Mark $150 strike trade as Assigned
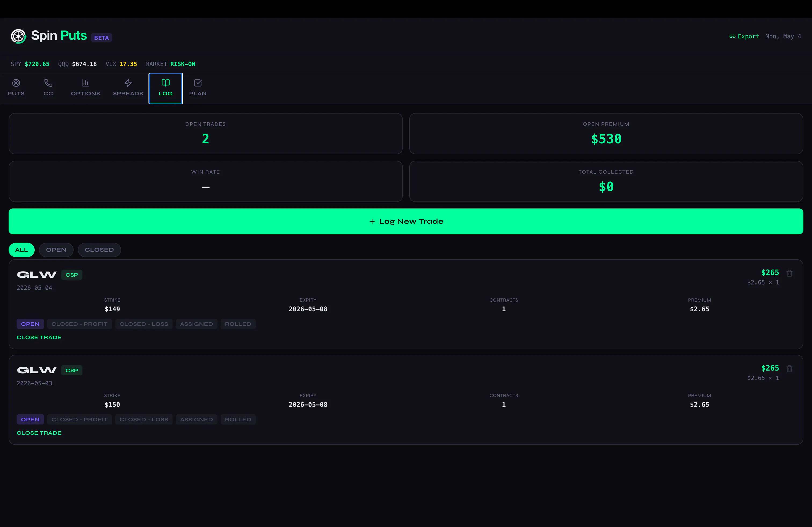812x527 pixels. tap(197, 419)
